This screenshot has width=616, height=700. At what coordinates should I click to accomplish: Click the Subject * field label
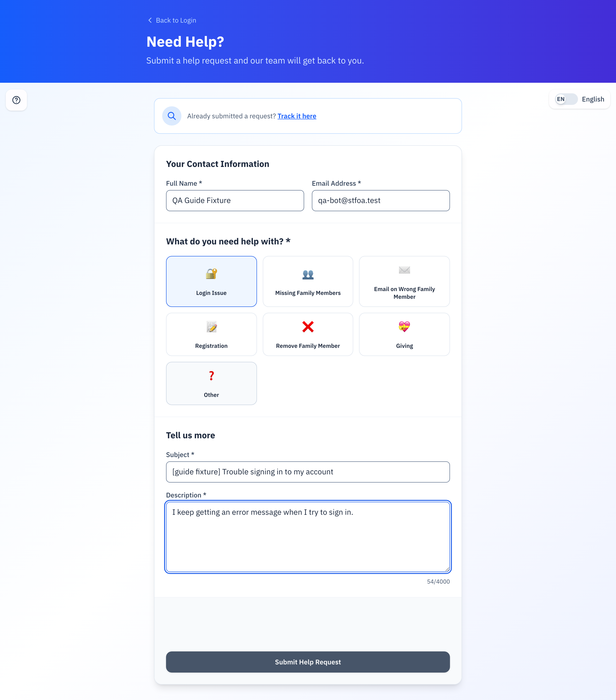tap(180, 455)
